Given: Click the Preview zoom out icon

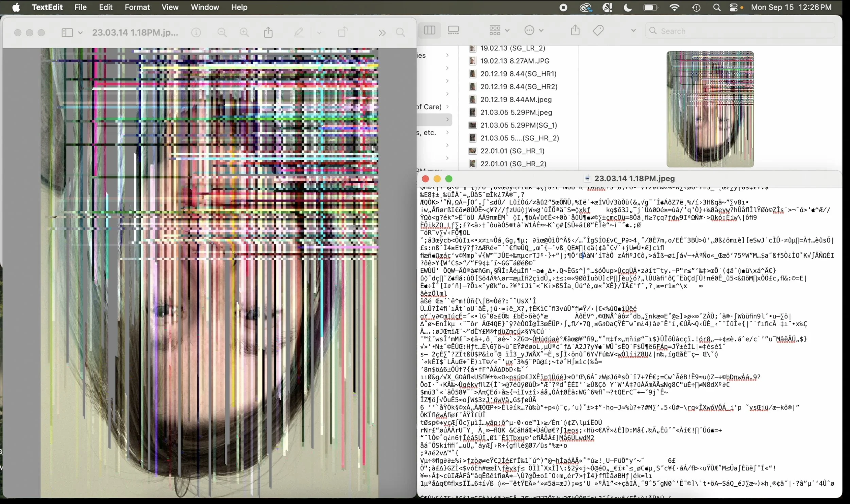Looking at the screenshot, I should 222,32.
